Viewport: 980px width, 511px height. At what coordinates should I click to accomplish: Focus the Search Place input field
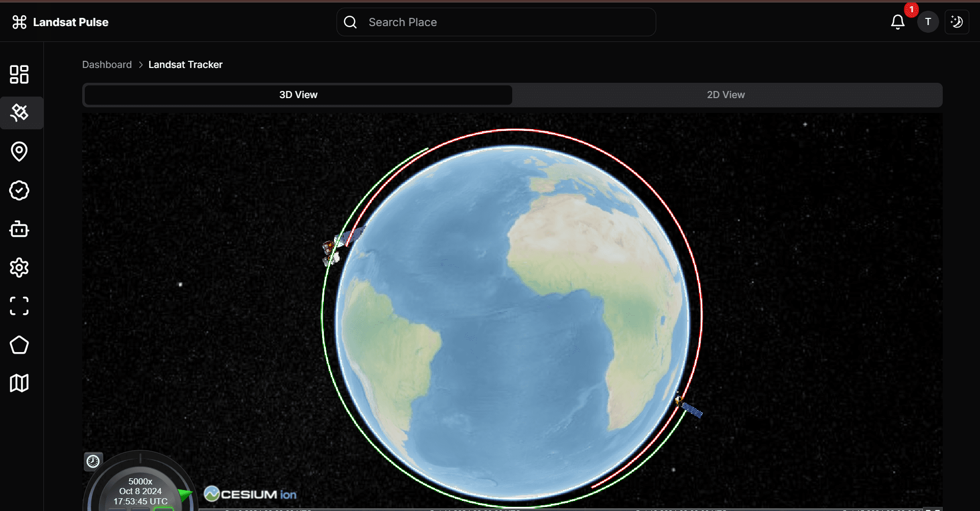pyautogui.click(x=496, y=22)
